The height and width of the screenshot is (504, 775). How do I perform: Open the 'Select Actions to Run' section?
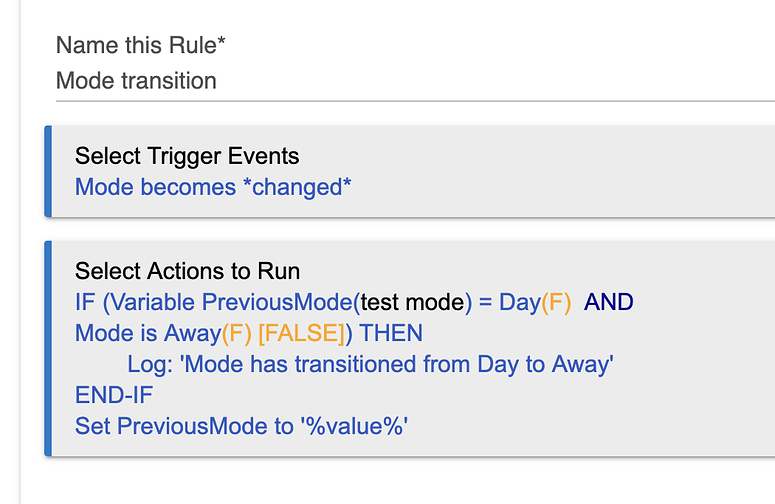pyautogui.click(x=187, y=271)
